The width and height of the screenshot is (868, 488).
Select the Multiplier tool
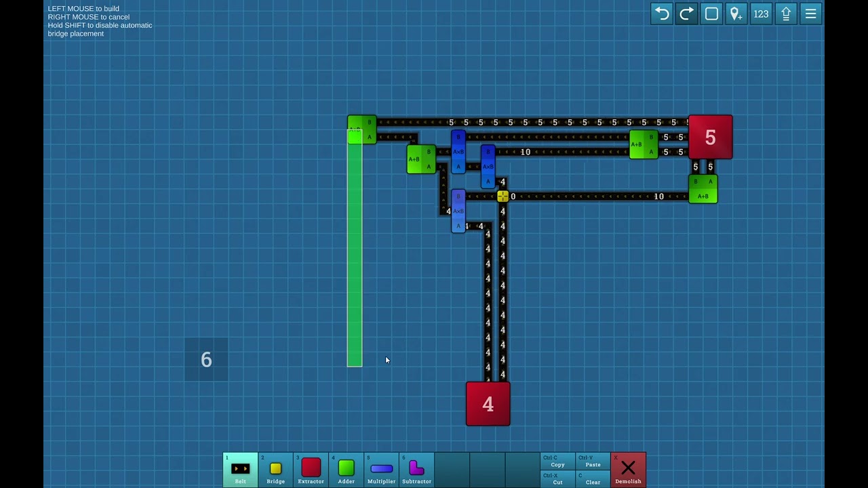click(382, 470)
